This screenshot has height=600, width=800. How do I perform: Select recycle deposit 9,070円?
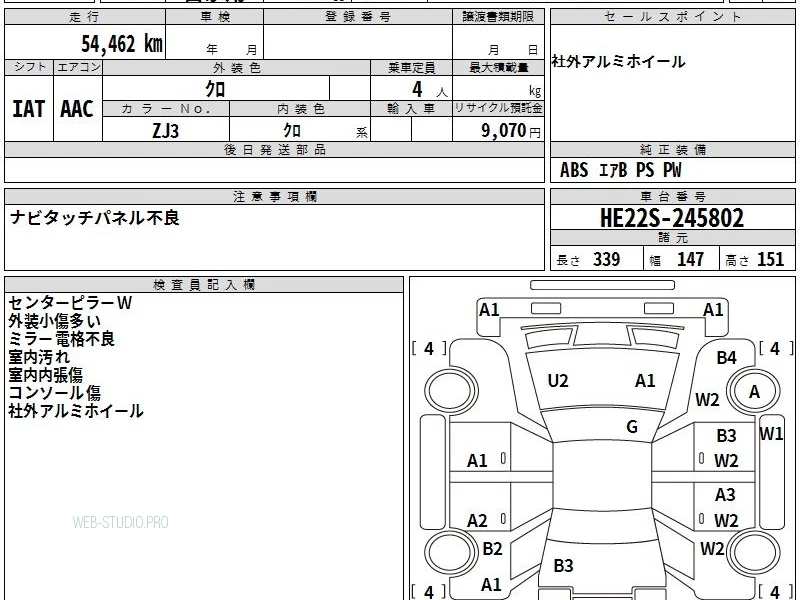tap(511, 131)
